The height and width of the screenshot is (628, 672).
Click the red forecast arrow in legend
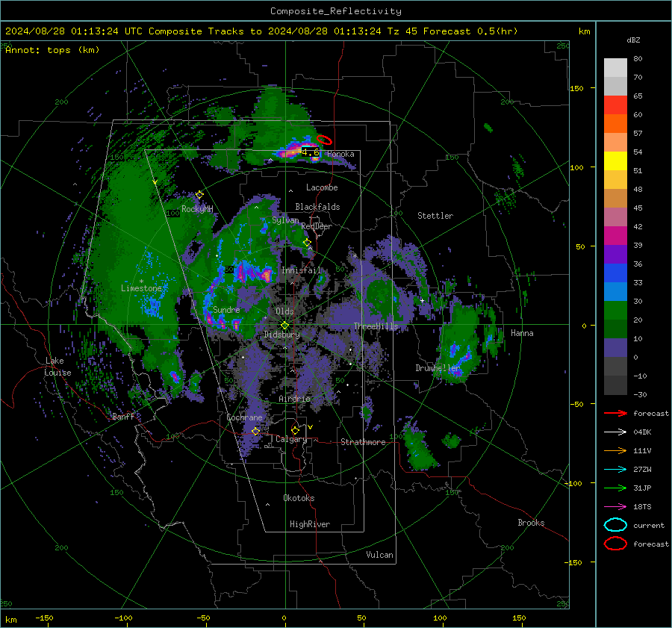pyautogui.click(x=615, y=413)
